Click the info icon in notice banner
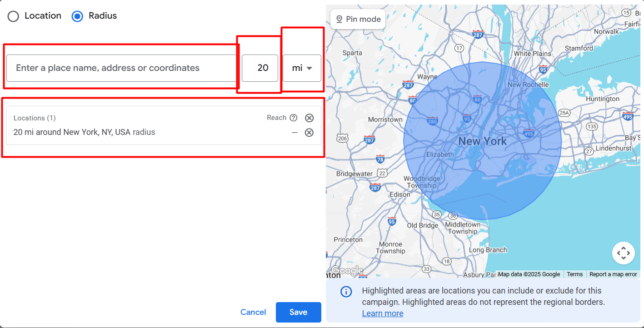This screenshot has height=328, width=644. [346, 292]
